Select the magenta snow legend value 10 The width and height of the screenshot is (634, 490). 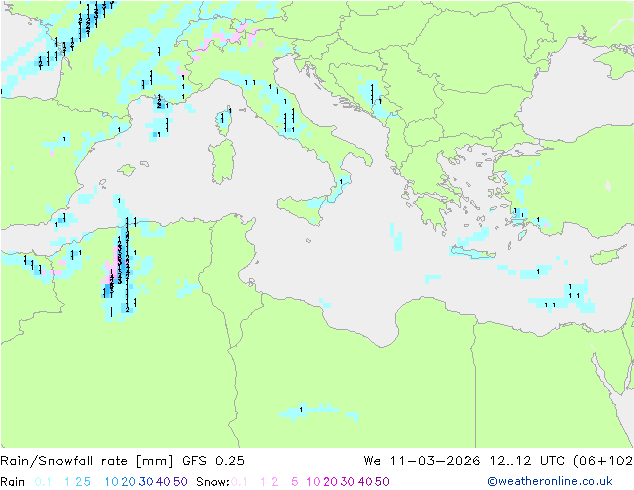(x=313, y=482)
